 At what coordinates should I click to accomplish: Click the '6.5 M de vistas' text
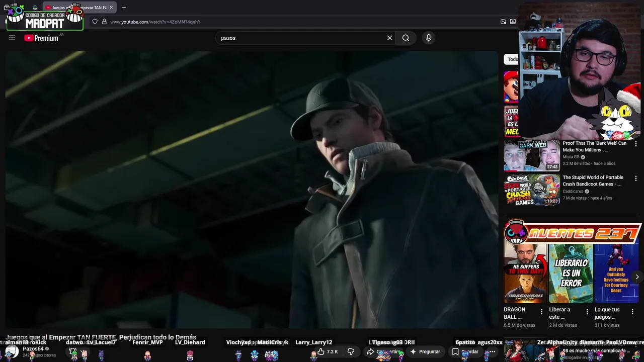pos(520,325)
